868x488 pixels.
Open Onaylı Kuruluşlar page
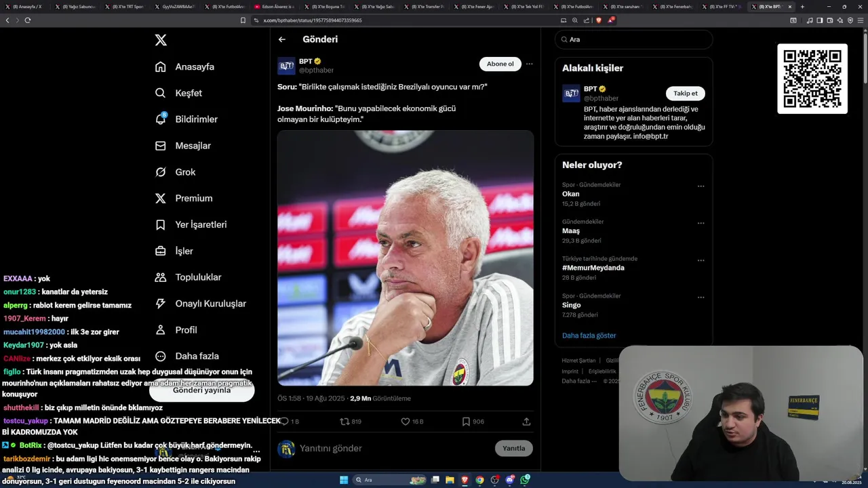pyautogui.click(x=200, y=304)
